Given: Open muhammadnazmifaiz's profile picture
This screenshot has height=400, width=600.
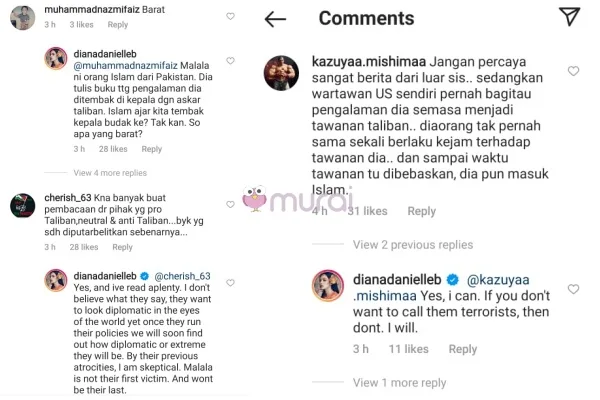Looking at the screenshot, I should coord(23,17).
